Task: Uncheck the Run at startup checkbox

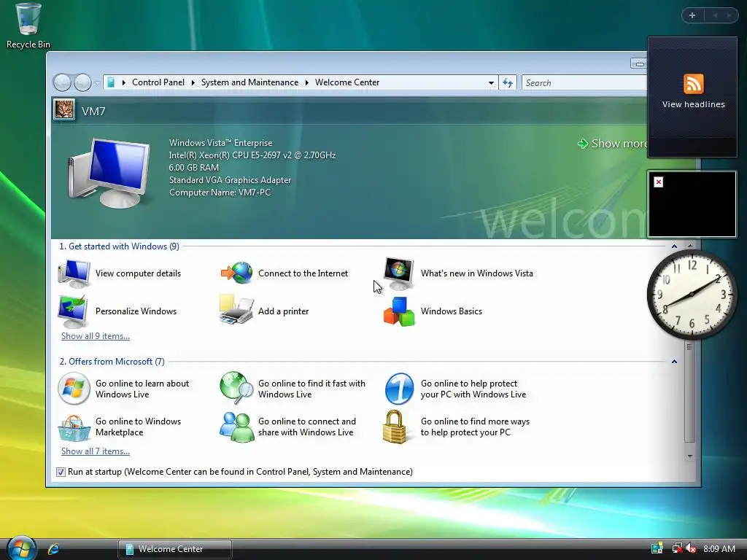Action: pos(61,472)
